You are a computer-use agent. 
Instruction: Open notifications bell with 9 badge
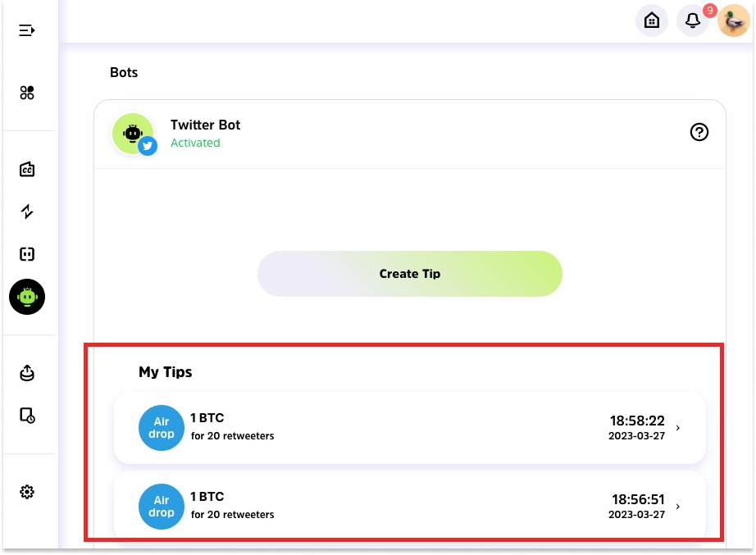click(x=694, y=20)
